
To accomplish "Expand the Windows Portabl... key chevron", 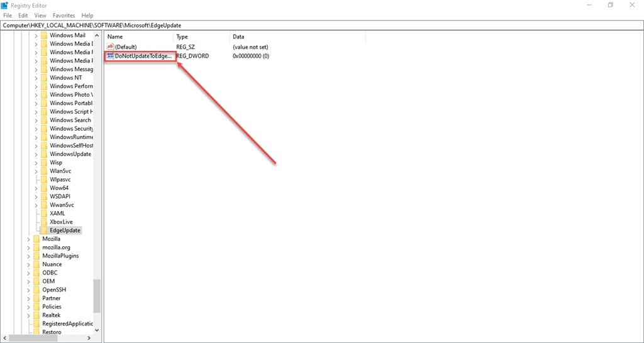I will point(36,104).
